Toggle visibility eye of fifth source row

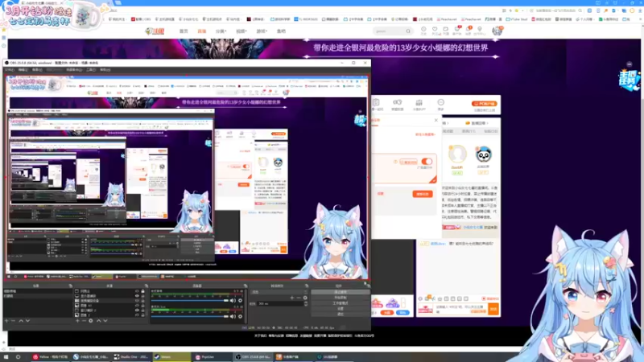pyautogui.click(x=137, y=311)
